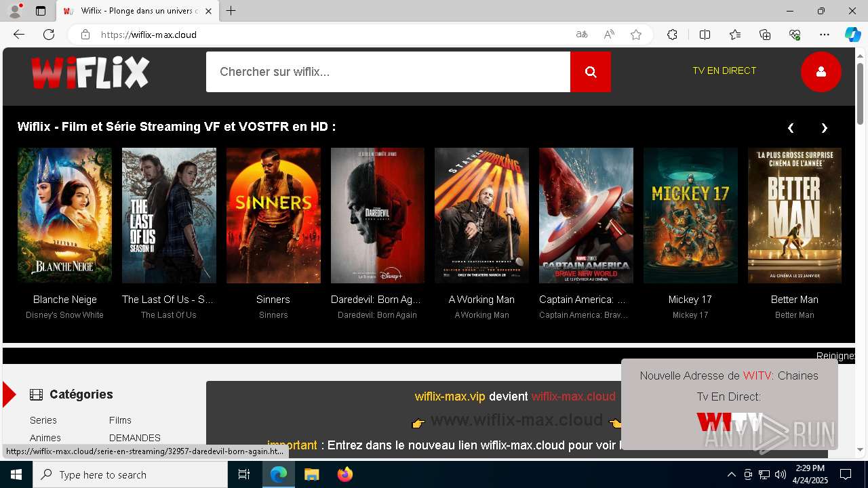Open Windows Start menu
Viewport: 868px width, 488px height.
click(16, 474)
